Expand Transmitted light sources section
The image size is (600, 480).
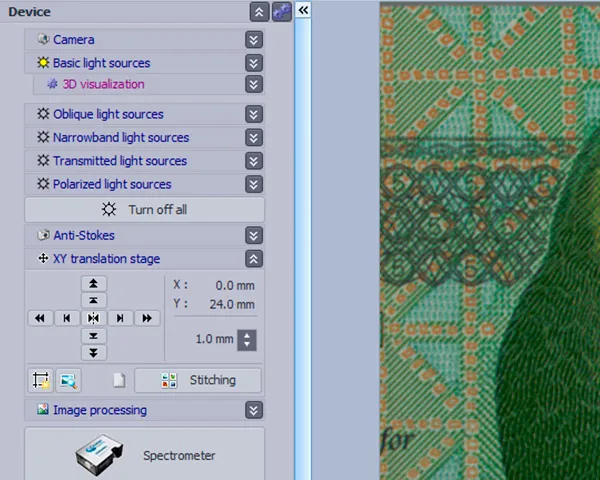254,161
